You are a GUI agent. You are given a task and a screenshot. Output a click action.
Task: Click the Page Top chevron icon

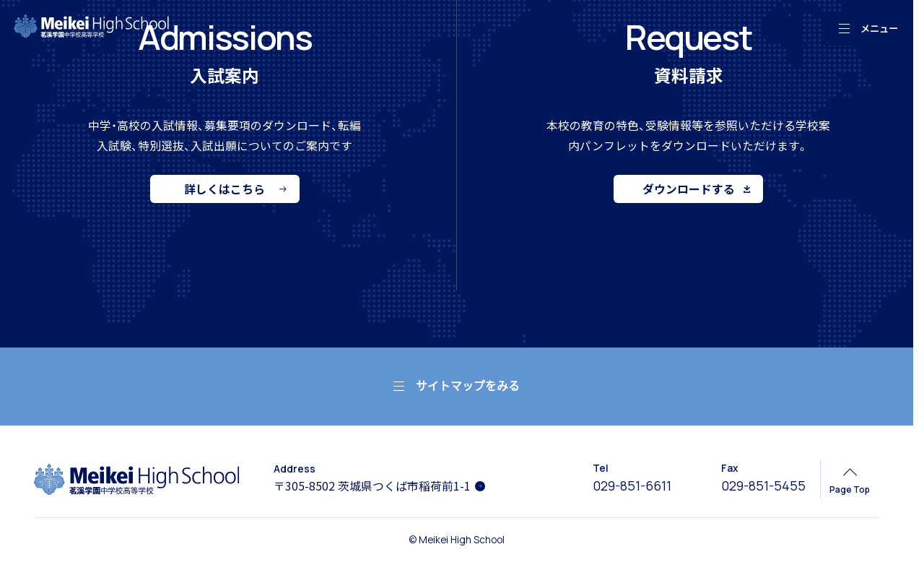850,472
